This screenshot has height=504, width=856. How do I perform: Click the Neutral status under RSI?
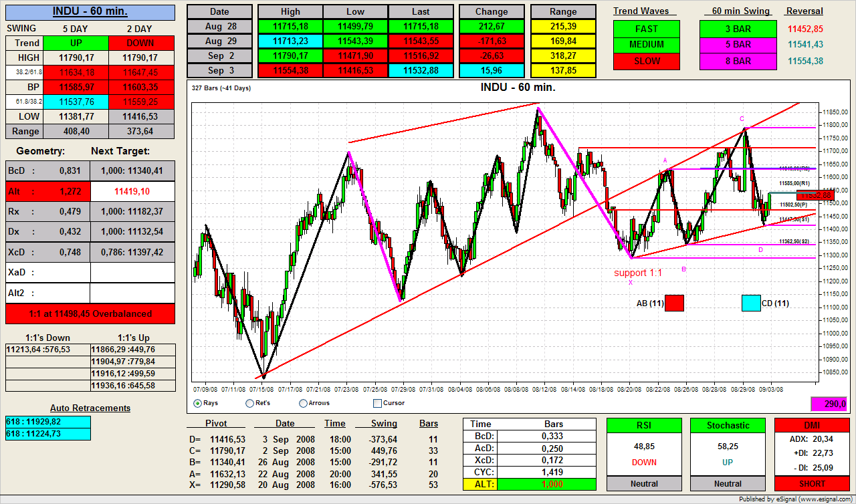tap(644, 483)
